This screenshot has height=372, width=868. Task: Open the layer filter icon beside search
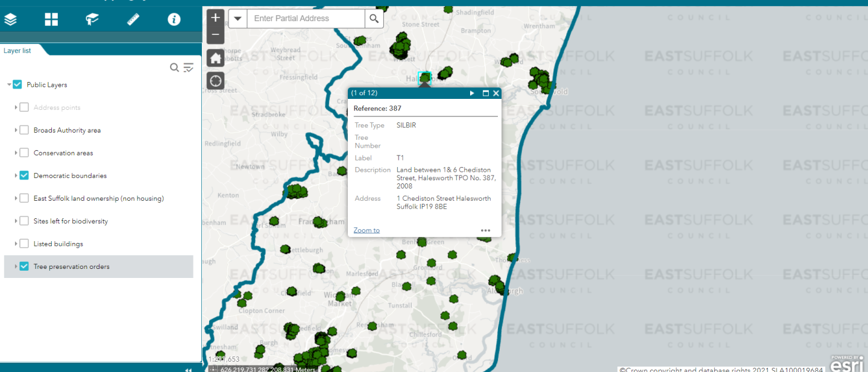coord(188,68)
